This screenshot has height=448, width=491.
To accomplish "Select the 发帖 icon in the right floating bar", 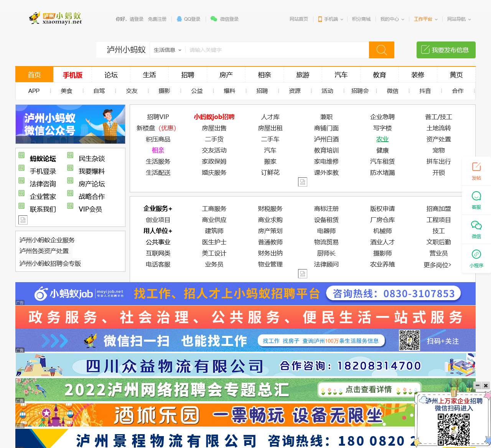I will (476, 171).
